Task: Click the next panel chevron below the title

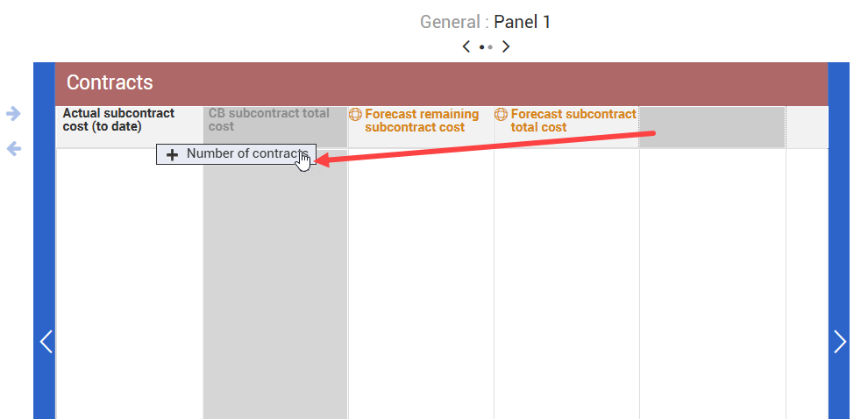Action: (x=506, y=46)
